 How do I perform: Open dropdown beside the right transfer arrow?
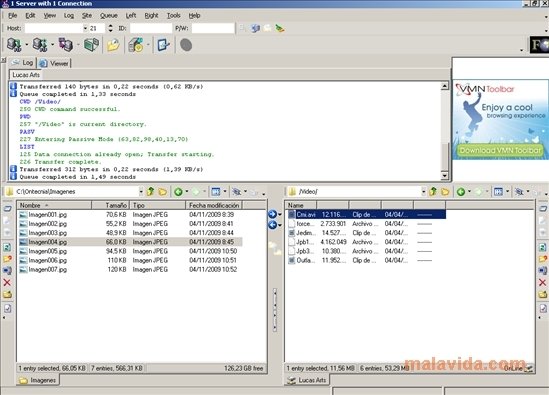coord(280,214)
